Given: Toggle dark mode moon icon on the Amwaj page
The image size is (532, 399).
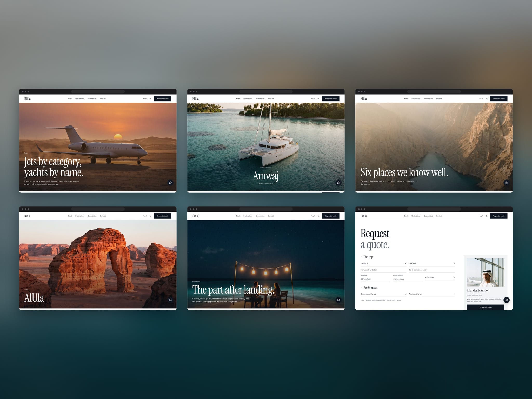Looking at the screenshot, I should click(x=318, y=99).
